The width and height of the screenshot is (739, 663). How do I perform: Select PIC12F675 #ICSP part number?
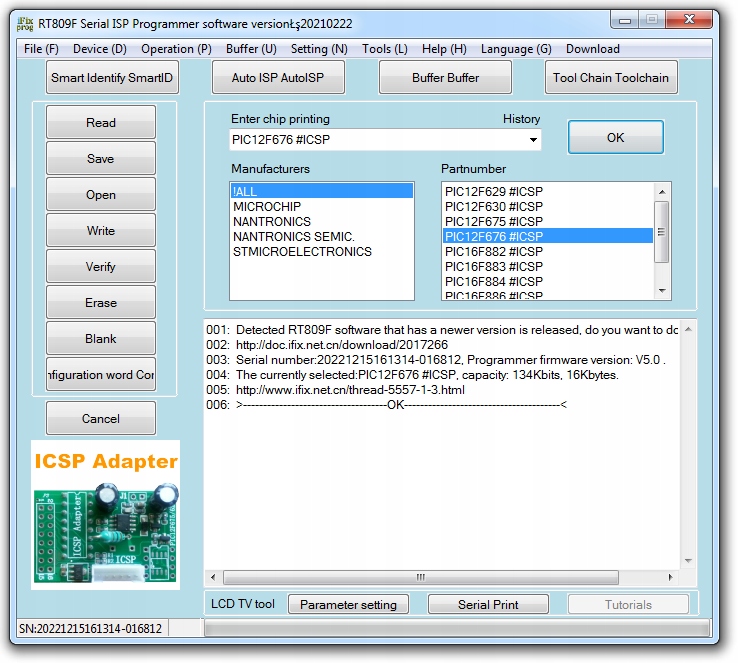(x=548, y=221)
